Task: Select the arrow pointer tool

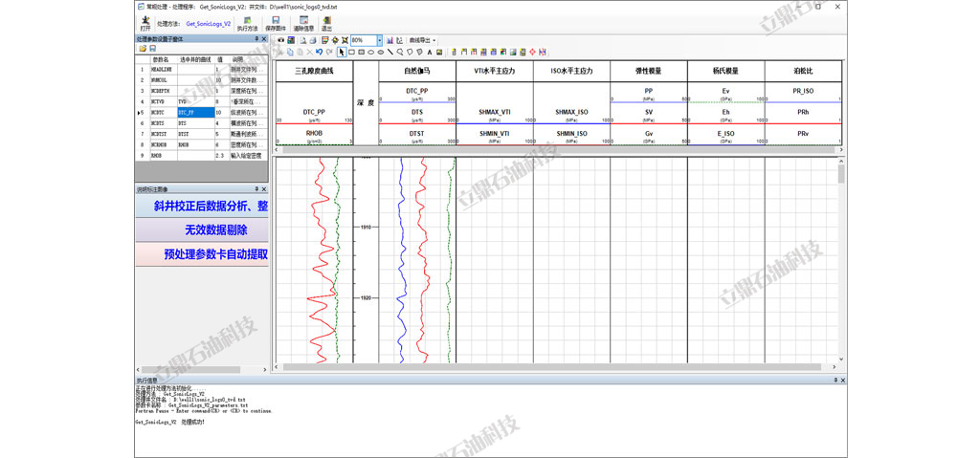Action: click(342, 52)
